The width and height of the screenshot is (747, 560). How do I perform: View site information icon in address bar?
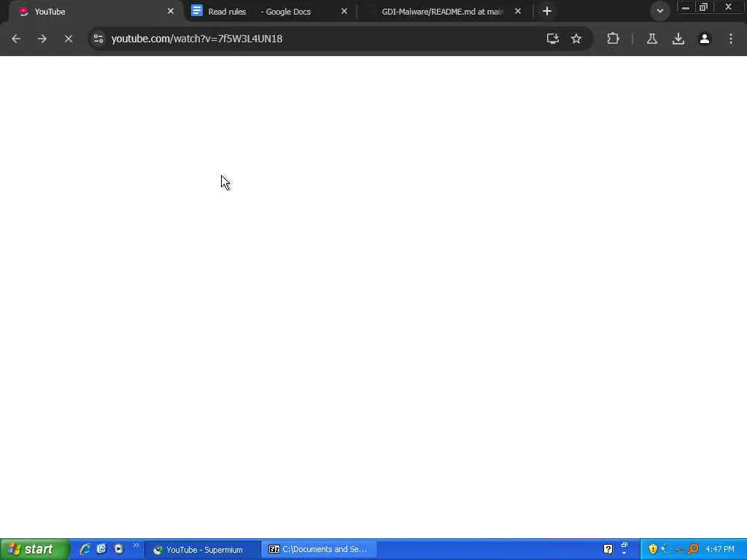[98, 39]
